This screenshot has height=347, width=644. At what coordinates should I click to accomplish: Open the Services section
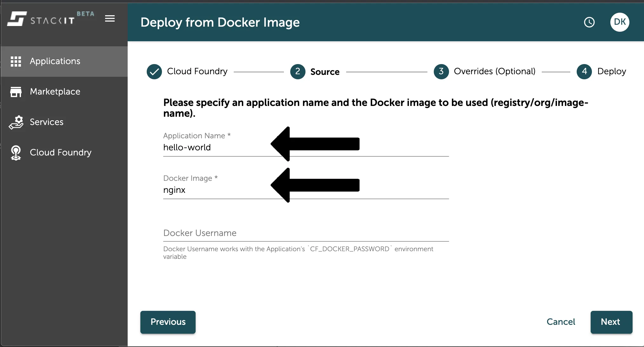[x=46, y=122]
